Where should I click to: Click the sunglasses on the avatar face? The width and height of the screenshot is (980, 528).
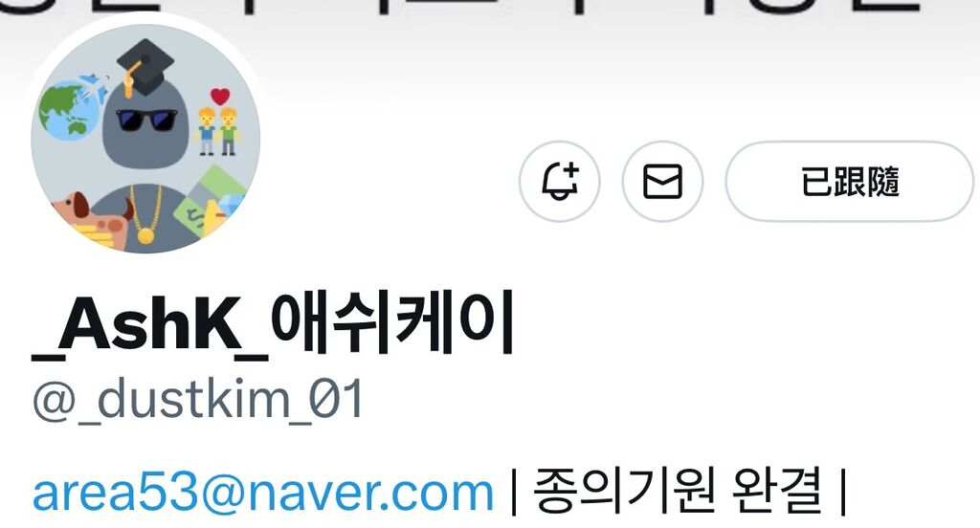(147, 119)
